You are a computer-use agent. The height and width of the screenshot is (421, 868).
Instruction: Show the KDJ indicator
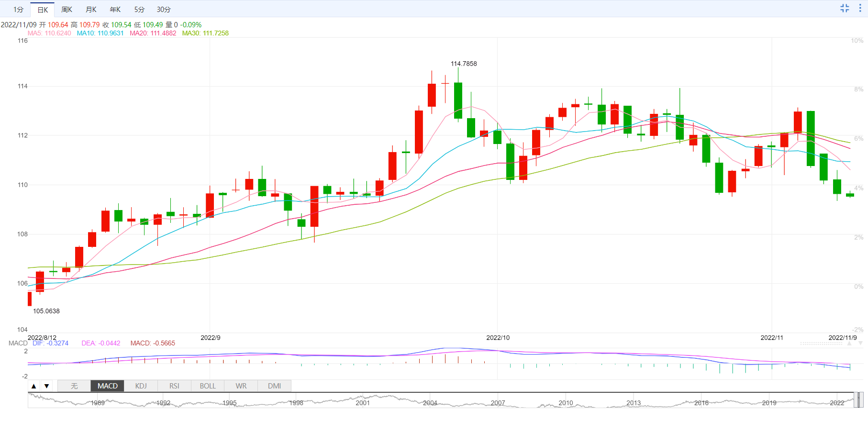[141, 386]
